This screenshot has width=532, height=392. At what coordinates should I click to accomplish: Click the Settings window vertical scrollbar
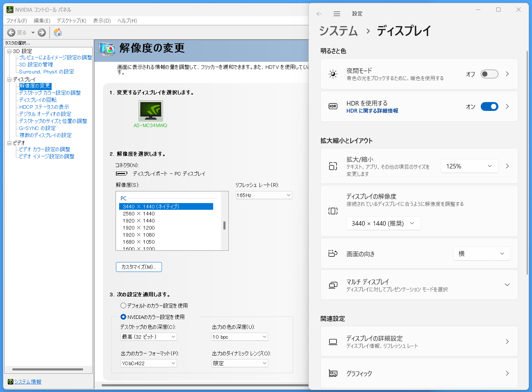pyautogui.click(x=527, y=162)
